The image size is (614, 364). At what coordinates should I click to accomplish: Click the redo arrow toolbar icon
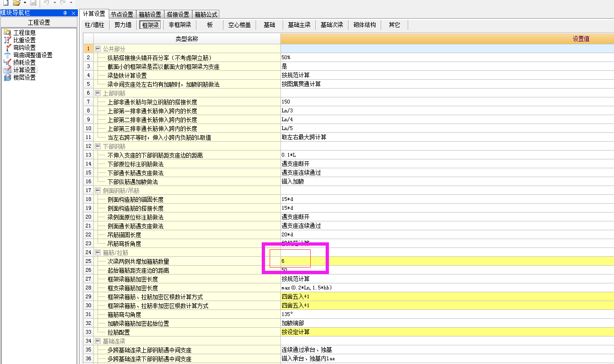63,3
